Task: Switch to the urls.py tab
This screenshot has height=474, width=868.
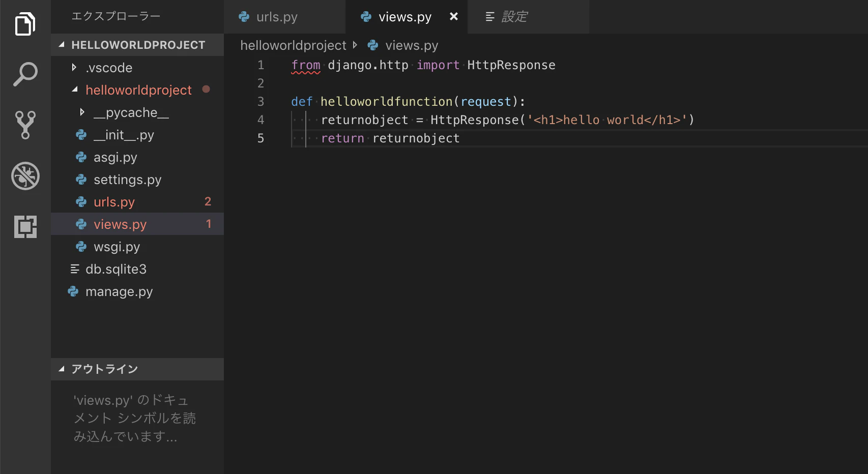Action: click(284, 17)
